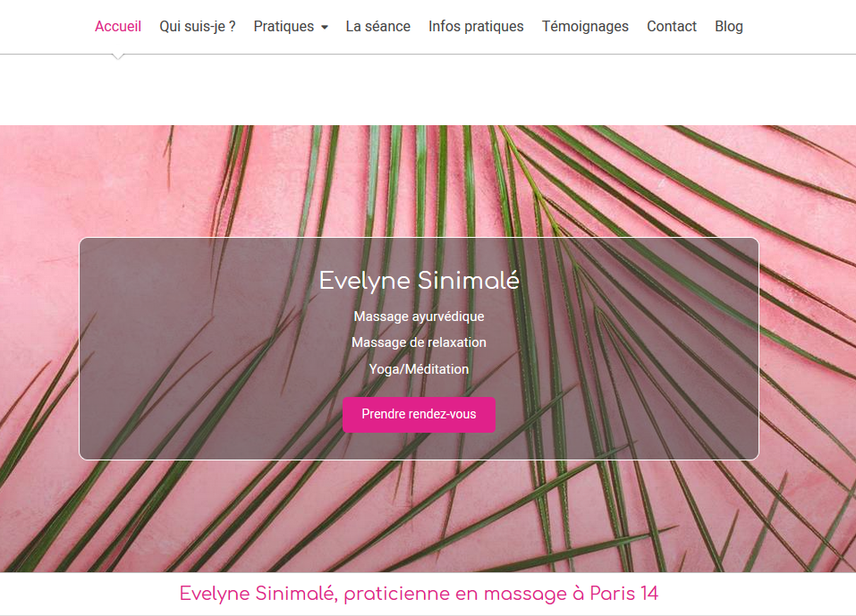Screen dimensions: 856x616
Task: Select the Massage de relaxation text line
Action: (x=419, y=342)
